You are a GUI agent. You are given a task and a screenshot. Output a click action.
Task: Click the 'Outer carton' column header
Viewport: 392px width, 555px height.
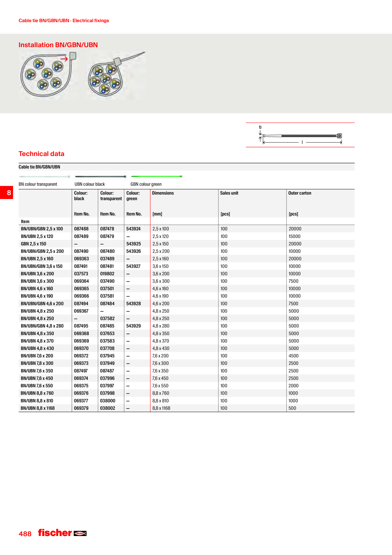click(x=300, y=193)
